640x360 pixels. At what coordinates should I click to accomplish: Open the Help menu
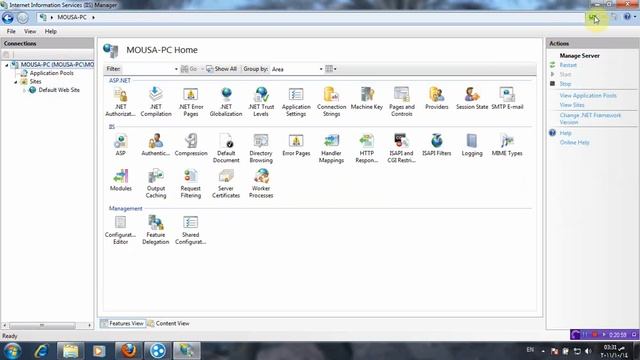coord(51,31)
